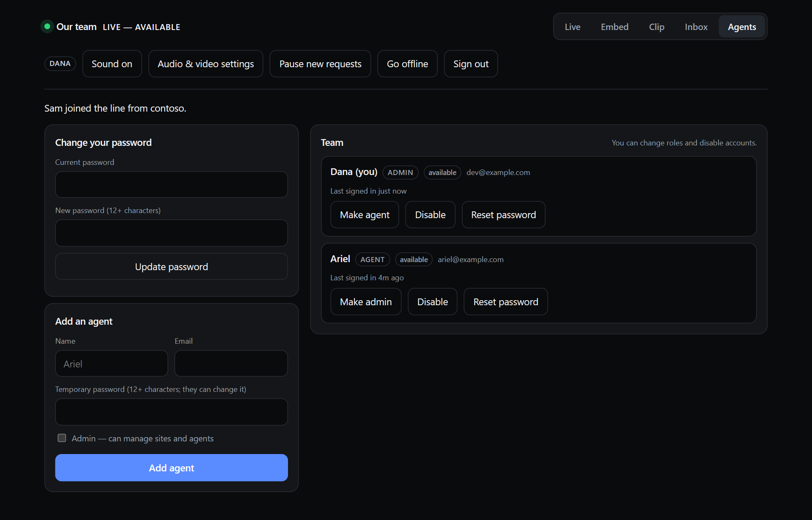
Task: Click 'Admin — can manage sites and agents' label
Action: pyautogui.click(x=143, y=438)
